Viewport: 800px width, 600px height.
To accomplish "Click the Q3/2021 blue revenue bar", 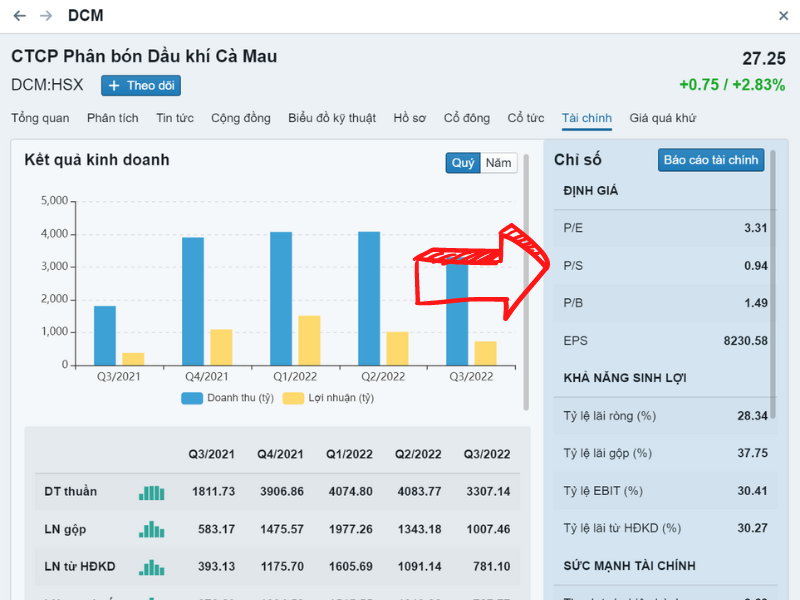I will [x=105, y=335].
